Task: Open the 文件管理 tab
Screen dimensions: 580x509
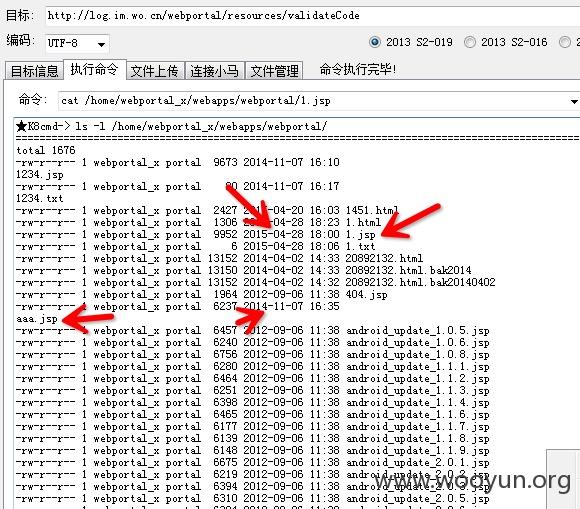Action: [274, 71]
